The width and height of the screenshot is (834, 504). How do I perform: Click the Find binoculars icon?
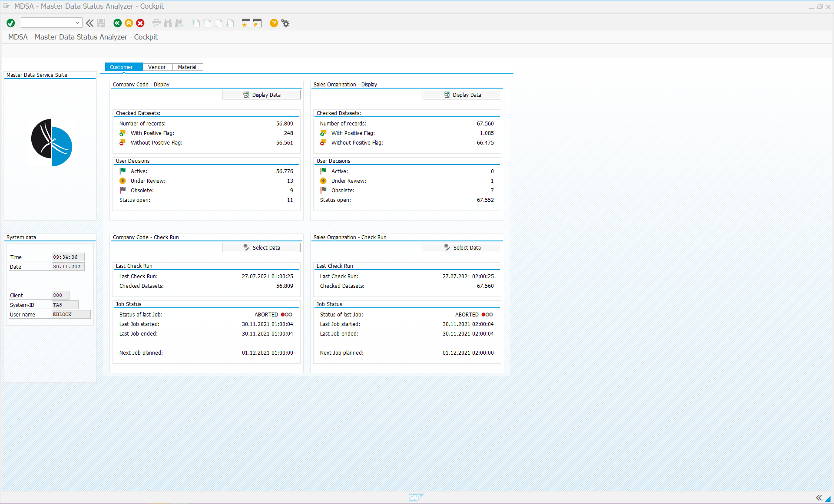coord(168,23)
